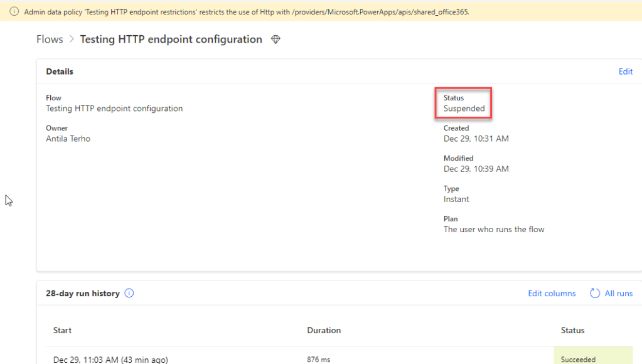
Task: Click the Suspended status value
Action: click(x=464, y=109)
